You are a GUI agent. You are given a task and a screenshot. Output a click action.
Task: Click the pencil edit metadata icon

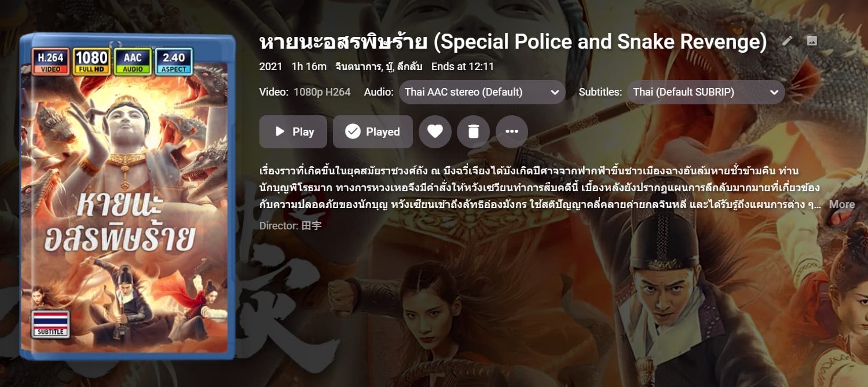787,41
